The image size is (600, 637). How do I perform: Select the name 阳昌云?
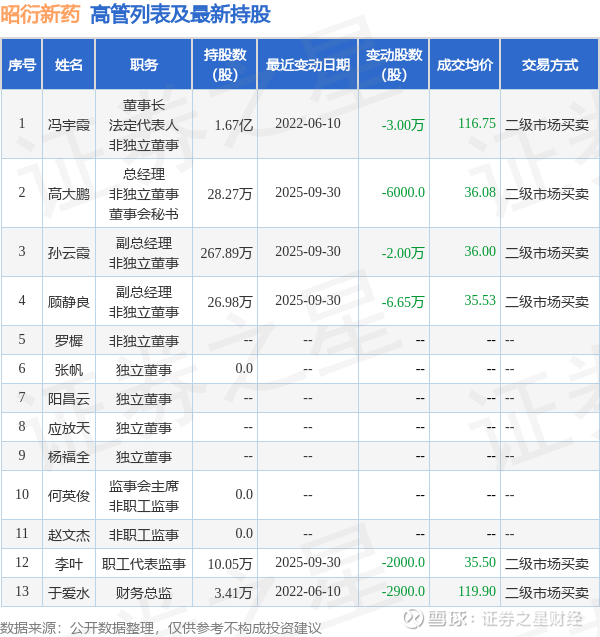[69, 399]
